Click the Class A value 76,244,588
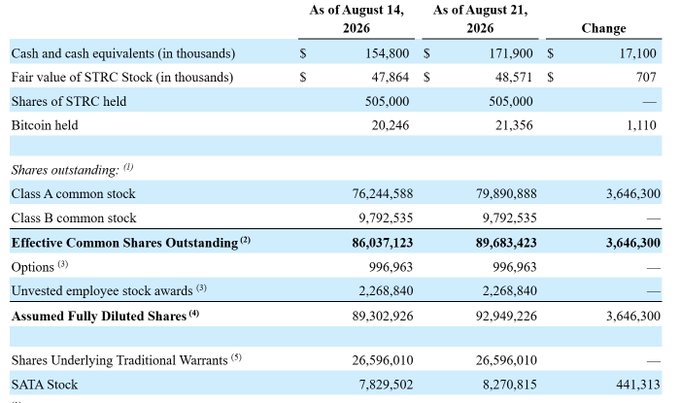The image size is (680, 403). coord(382,193)
